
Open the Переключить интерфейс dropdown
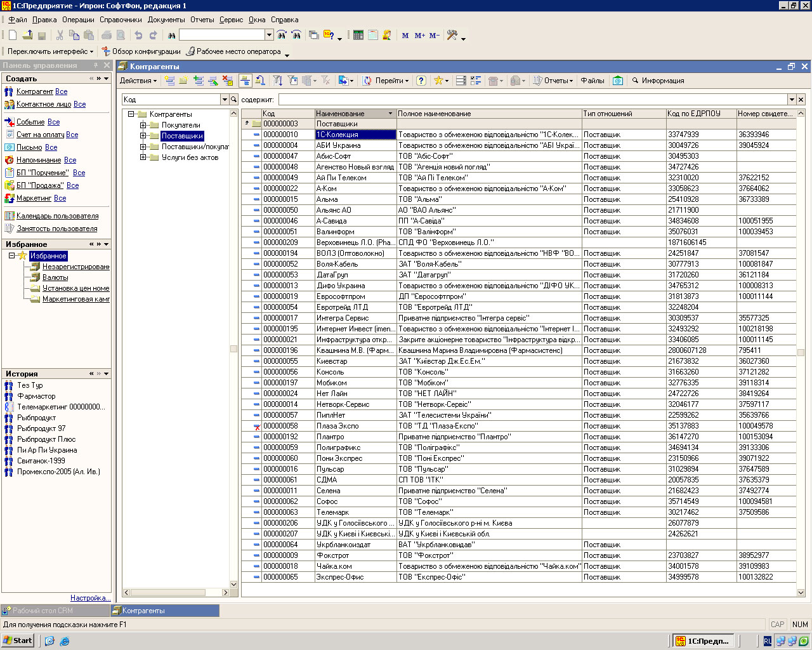[x=50, y=51]
